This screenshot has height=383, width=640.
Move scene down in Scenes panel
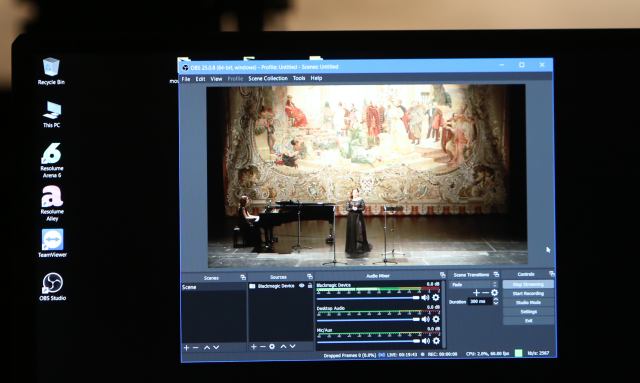click(216, 347)
